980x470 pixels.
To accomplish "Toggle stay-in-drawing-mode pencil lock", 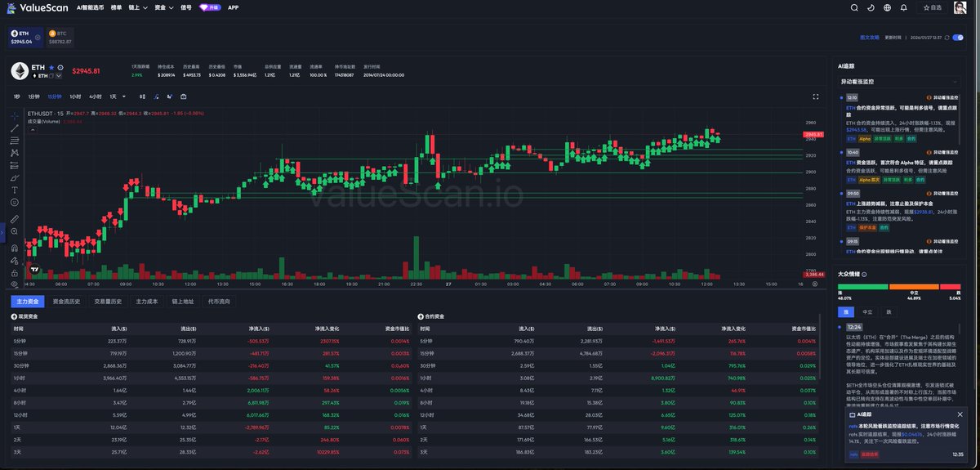I will pyautogui.click(x=15, y=260).
